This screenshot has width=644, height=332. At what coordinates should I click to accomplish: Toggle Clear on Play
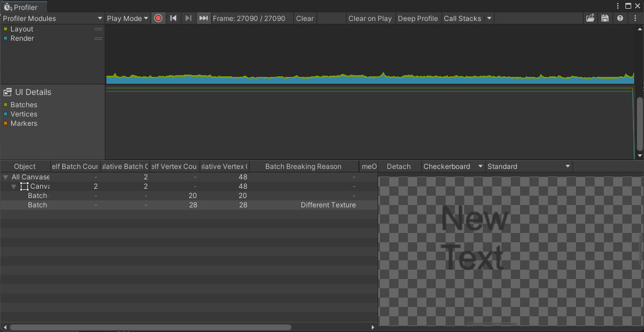[x=370, y=18]
